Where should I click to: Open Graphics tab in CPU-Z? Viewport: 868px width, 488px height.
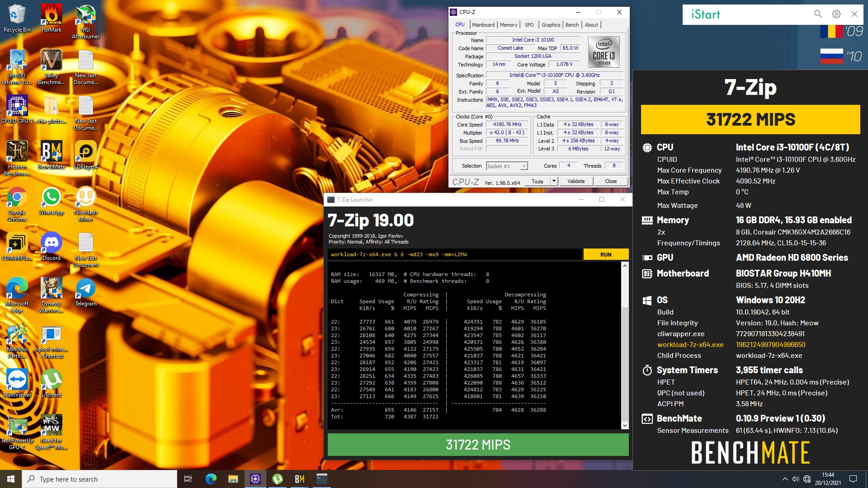pyautogui.click(x=551, y=25)
